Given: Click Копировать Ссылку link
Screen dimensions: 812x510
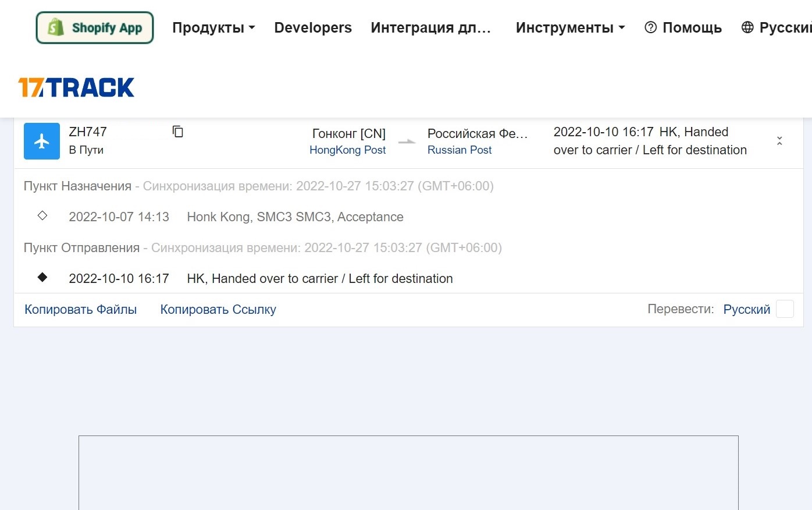Looking at the screenshot, I should (218, 310).
